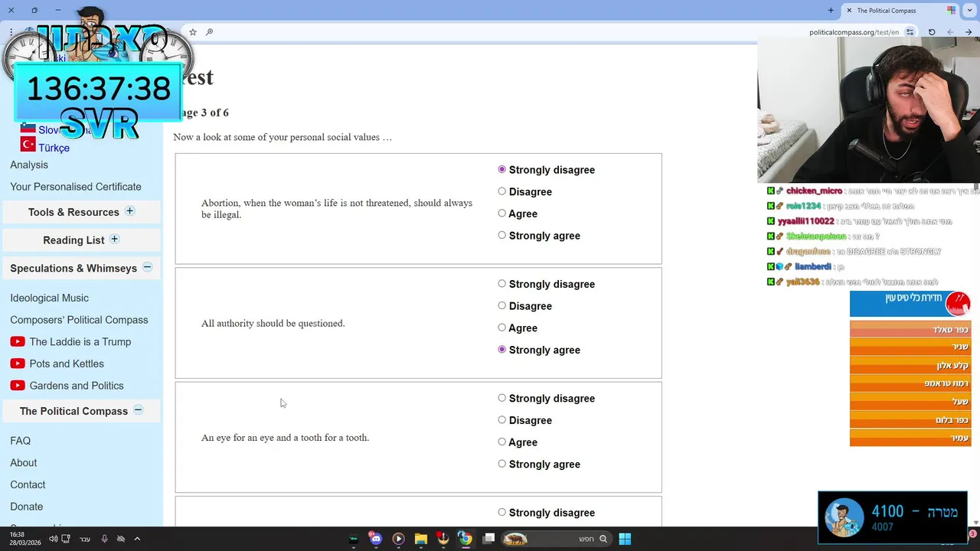
Task: Collapse The Political Compass sidebar section
Action: click(138, 410)
